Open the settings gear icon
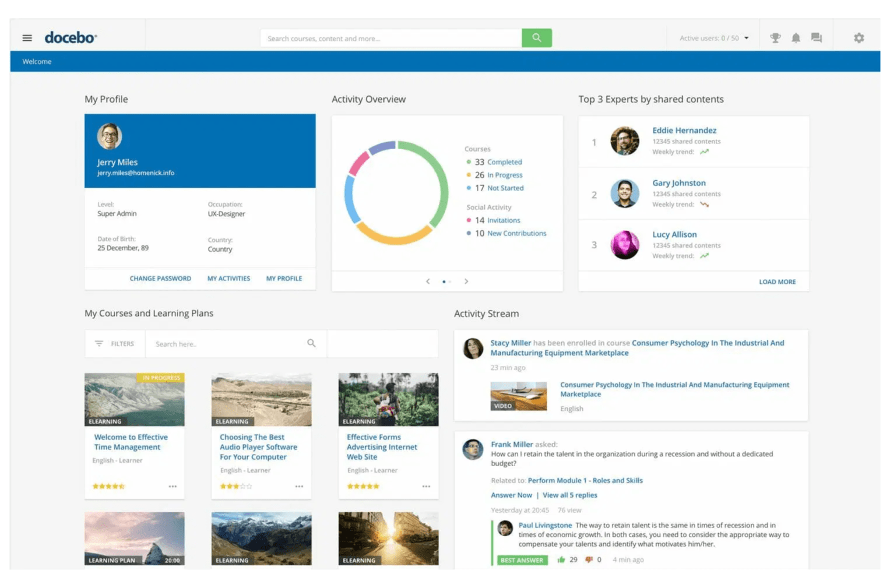The width and height of the screenshot is (890, 588). pos(859,37)
